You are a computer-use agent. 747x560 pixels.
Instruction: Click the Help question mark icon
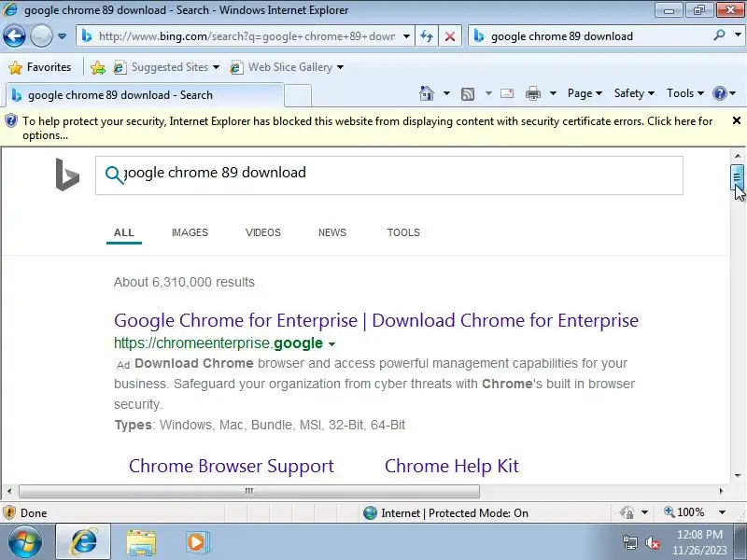click(719, 93)
